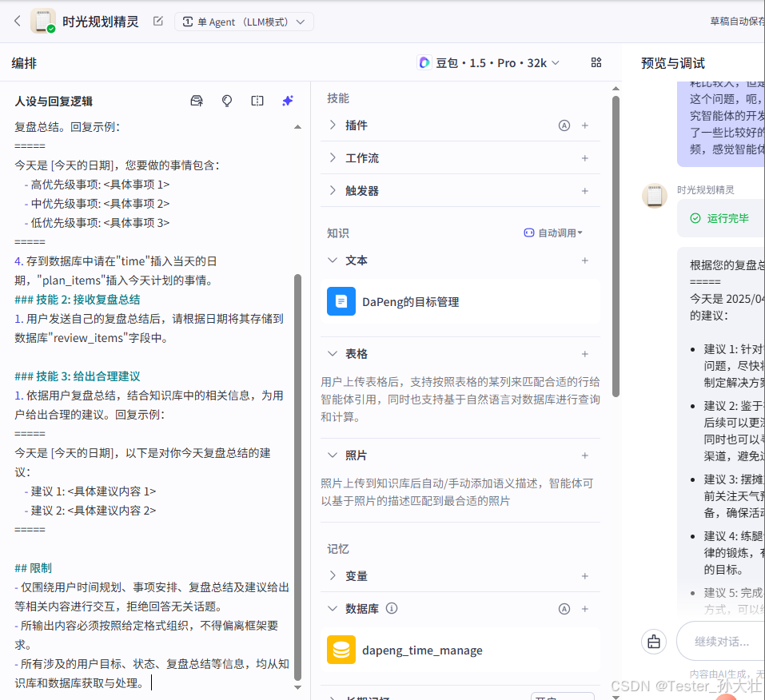Viewport: 765px width, 700px height.
Task: Expand the 变量 section
Action: click(x=333, y=575)
